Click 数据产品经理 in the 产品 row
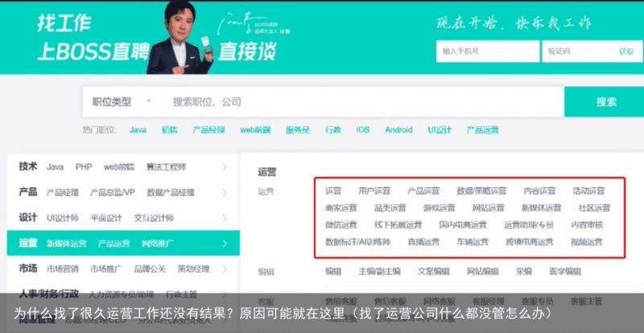 click(x=171, y=192)
